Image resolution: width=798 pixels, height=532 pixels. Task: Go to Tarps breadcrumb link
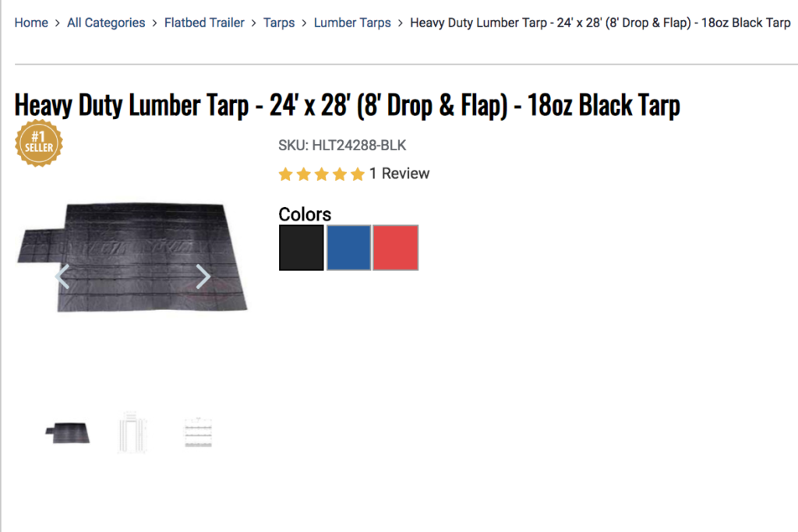point(279,23)
